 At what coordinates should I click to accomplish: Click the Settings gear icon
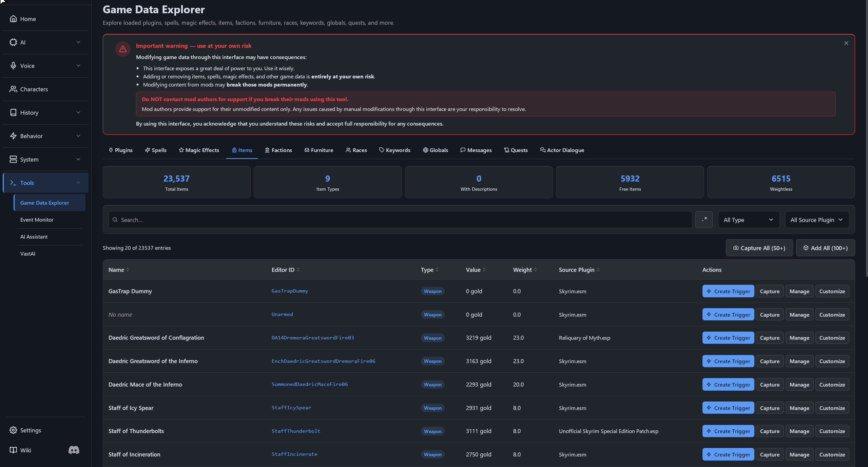13,430
